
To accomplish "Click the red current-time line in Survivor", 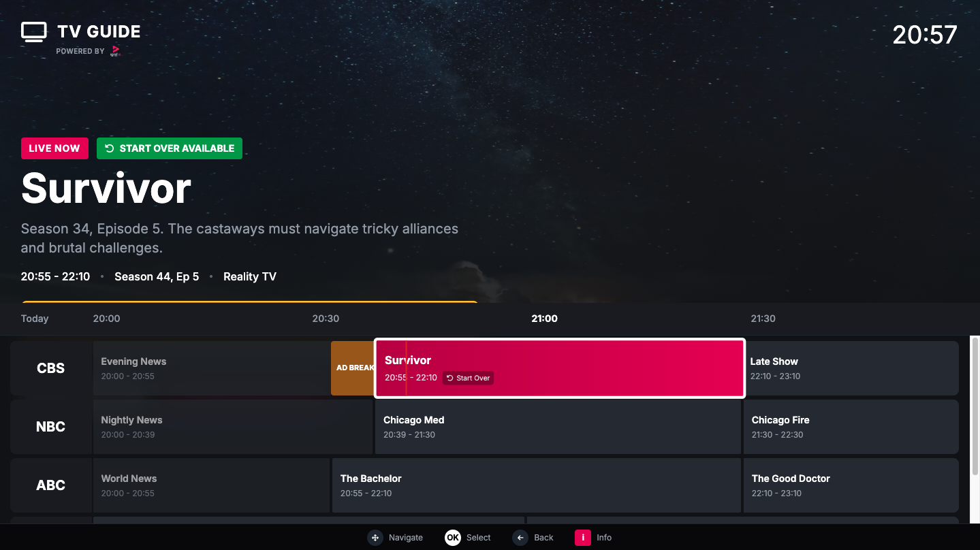I will (x=406, y=368).
